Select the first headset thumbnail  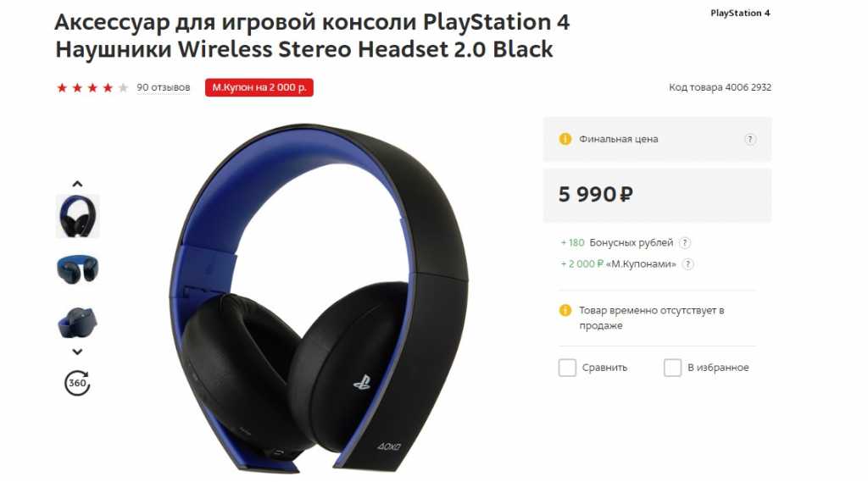pyautogui.click(x=77, y=216)
